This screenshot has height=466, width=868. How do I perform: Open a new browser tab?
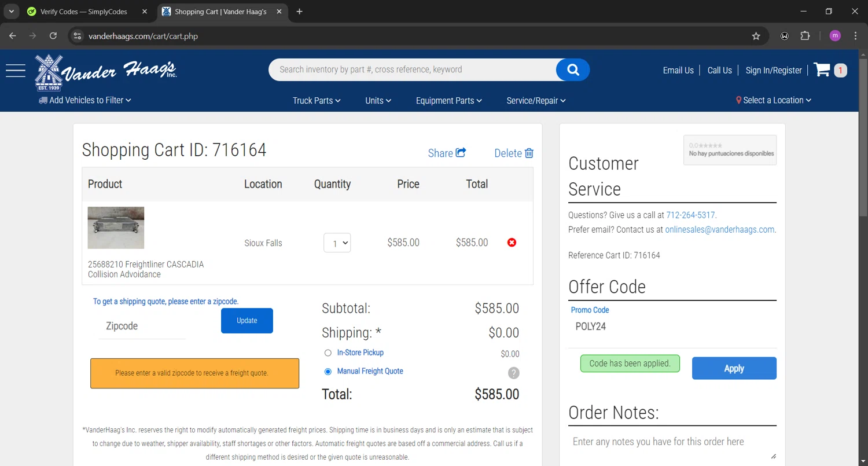(299, 12)
